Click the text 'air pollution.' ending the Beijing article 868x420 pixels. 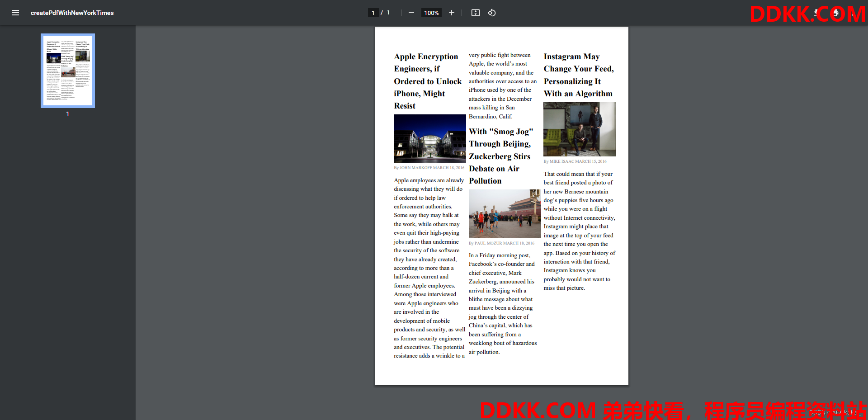pyautogui.click(x=484, y=352)
